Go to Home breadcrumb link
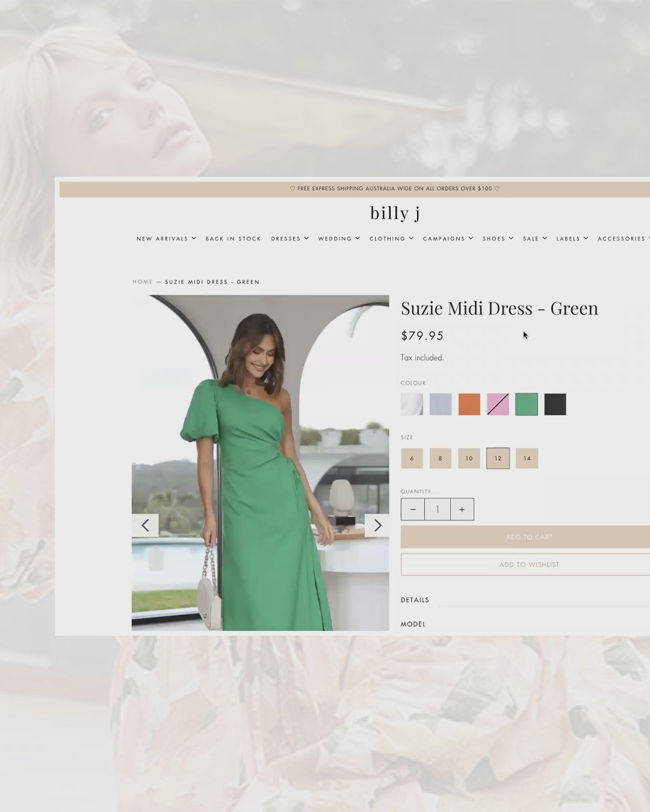The height and width of the screenshot is (812, 650). (143, 282)
